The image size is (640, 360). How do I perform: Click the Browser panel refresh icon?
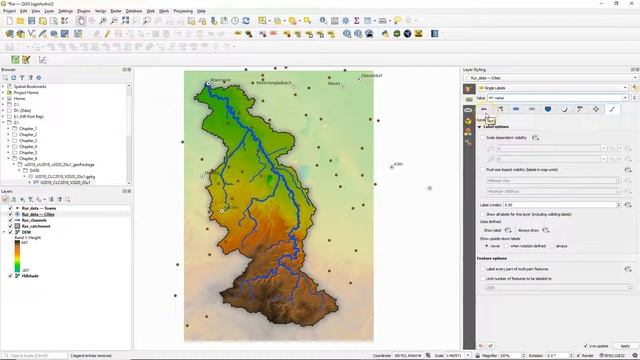point(13,78)
